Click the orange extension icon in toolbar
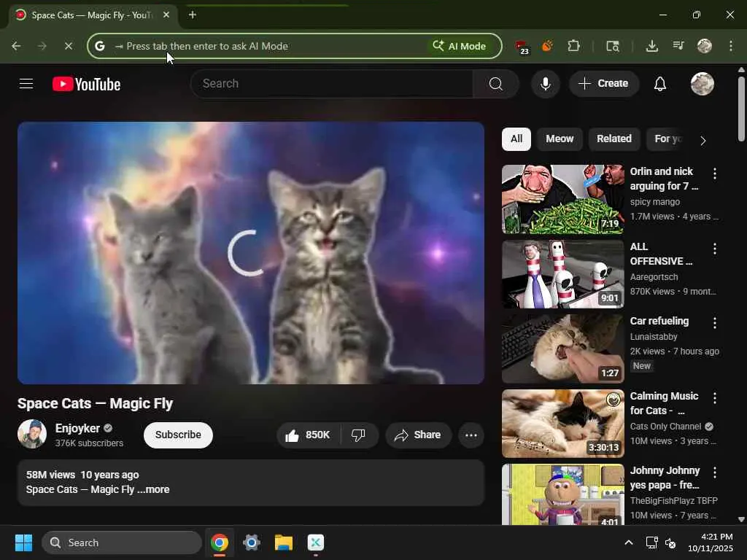The height and width of the screenshot is (560, 747). click(x=547, y=46)
